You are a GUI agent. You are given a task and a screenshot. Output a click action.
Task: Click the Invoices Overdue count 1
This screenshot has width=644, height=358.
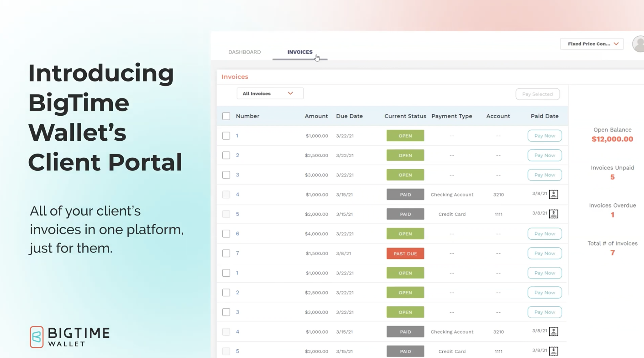[612, 215]
